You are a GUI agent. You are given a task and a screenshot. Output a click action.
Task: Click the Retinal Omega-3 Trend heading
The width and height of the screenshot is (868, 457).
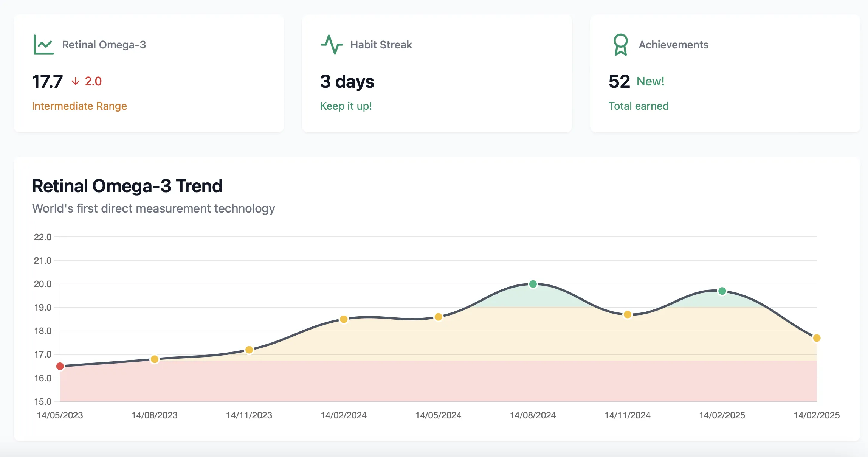(x=127, y=186)
